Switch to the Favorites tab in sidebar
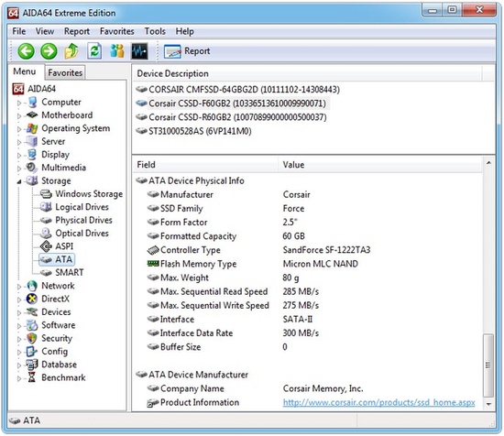 point(65,72)
